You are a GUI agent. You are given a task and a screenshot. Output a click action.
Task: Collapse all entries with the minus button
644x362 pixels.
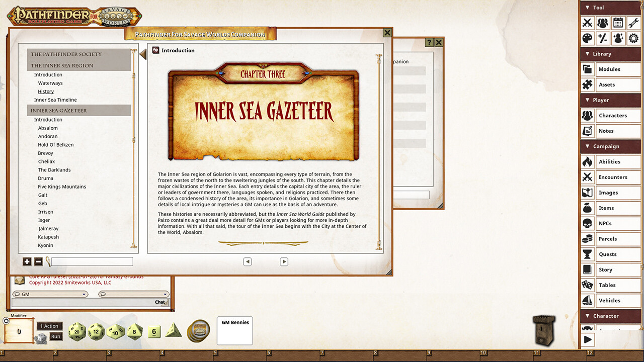(x=38, y=261)
